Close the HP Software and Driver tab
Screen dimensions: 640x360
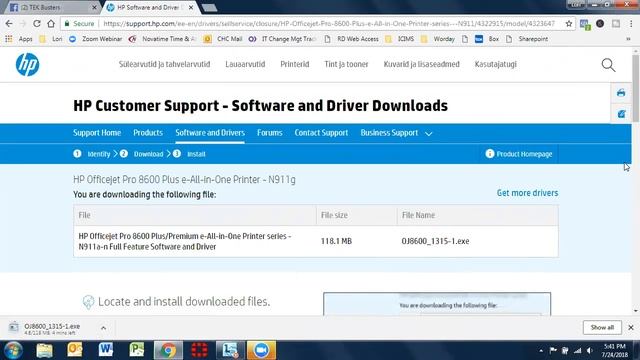tap(191, 7)
